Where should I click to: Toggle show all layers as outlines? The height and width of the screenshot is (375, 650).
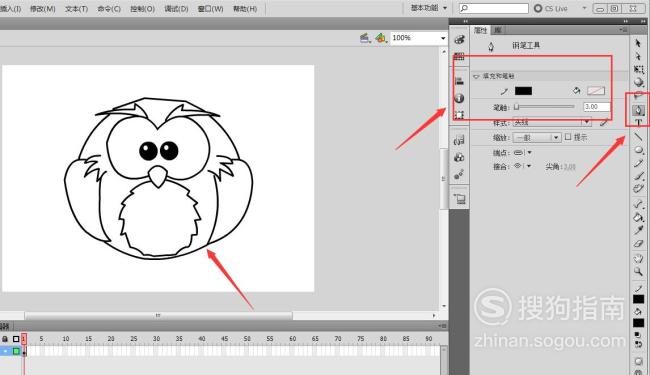click(x=16, y=339)
